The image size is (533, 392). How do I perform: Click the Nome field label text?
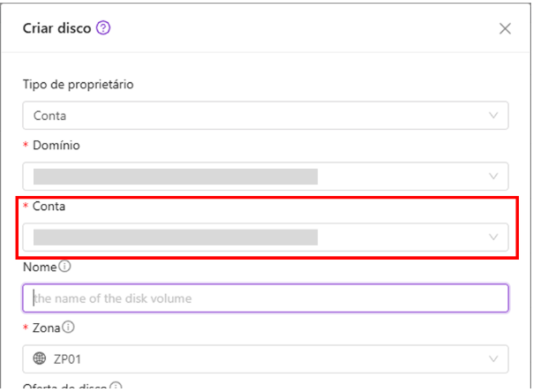[40, 267]
